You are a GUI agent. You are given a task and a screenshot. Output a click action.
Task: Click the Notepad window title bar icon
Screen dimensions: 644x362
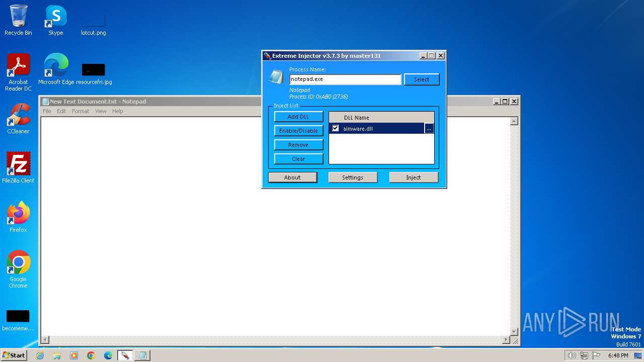point(45,102)
